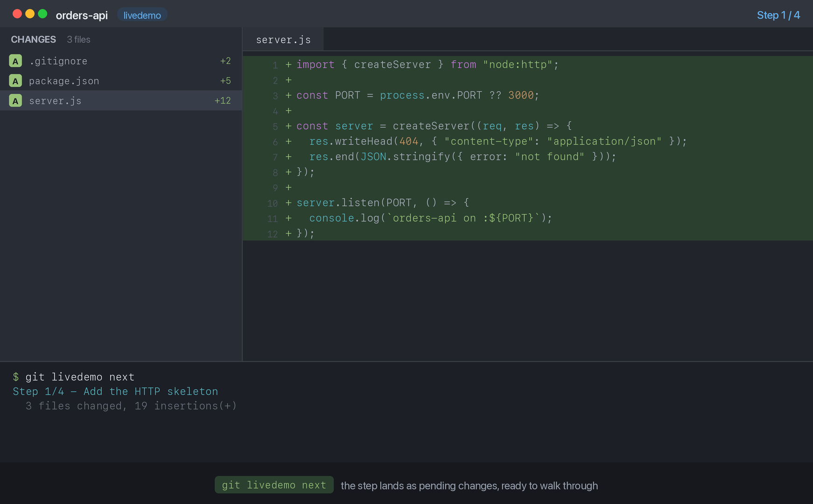Click the Step 1 / 4 indicator
The width and height of the screenshot is (813, 504).
click(x=778, y=15)
